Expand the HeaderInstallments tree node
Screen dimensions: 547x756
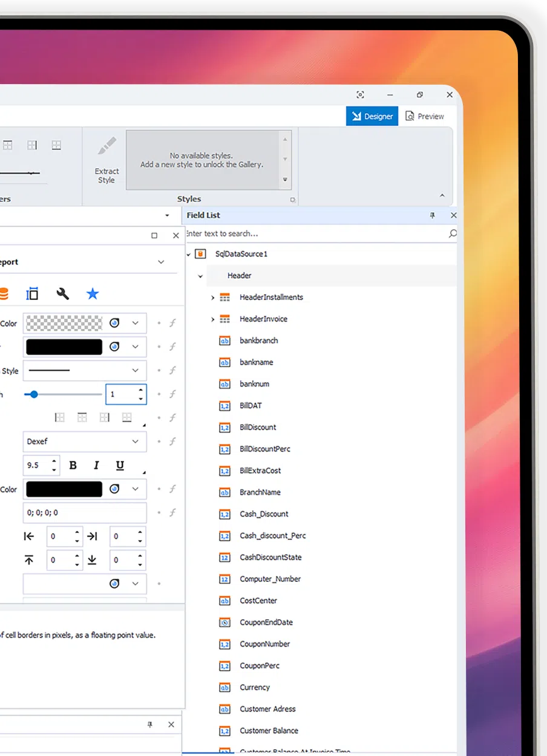[x=212, y=298]
